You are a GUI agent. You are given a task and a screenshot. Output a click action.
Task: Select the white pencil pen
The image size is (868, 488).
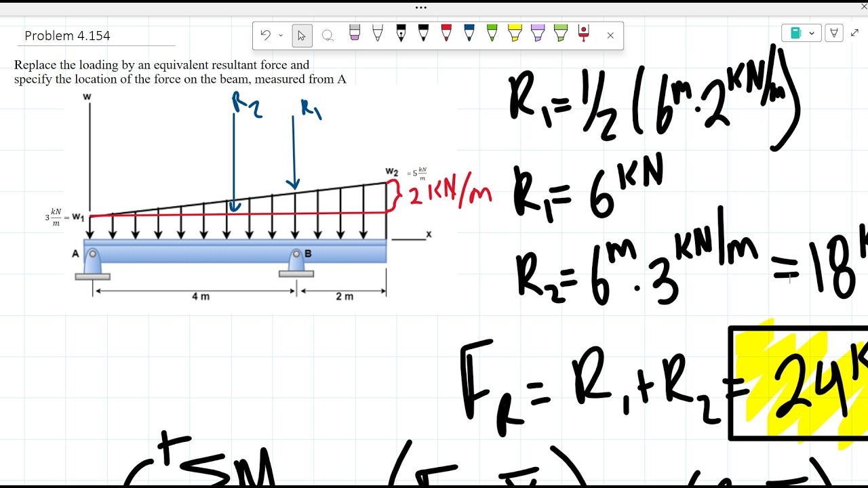click(378, 33)
